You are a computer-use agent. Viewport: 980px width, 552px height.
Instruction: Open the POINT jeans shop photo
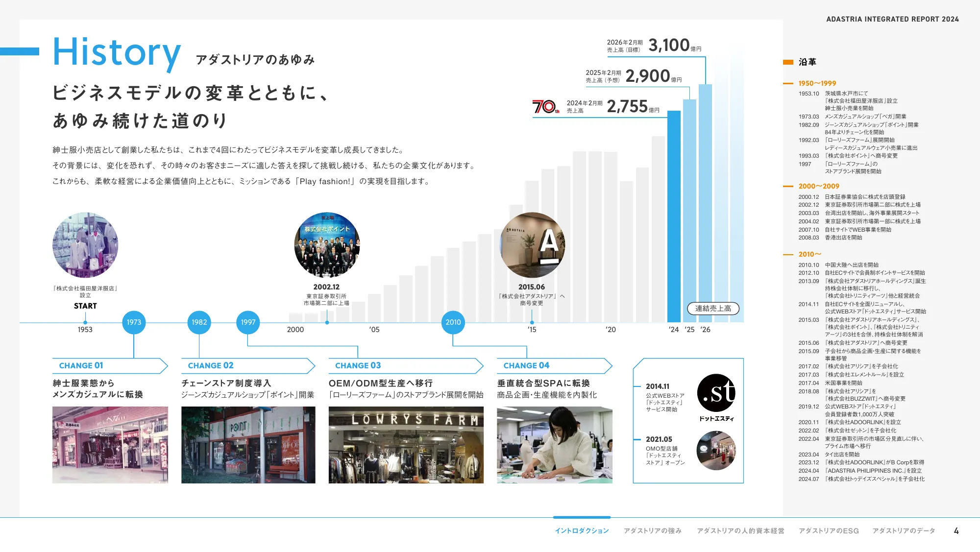click(x=248, y=445)
